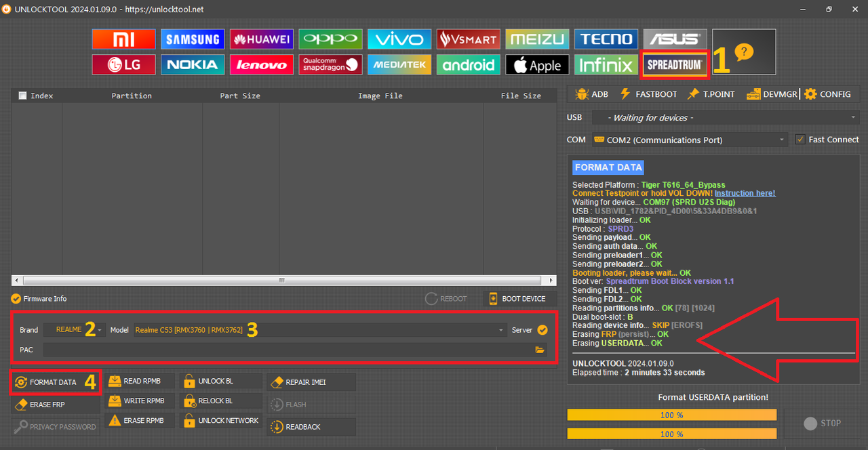Select the Vivo brand tile
Viewport: 868px width, 450px height.
tap(399, 39)
